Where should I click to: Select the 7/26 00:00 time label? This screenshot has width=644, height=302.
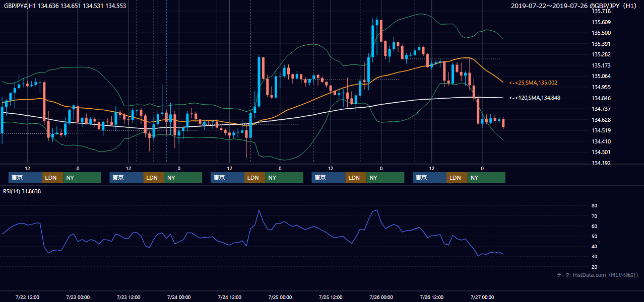click(x=381, y=297)
